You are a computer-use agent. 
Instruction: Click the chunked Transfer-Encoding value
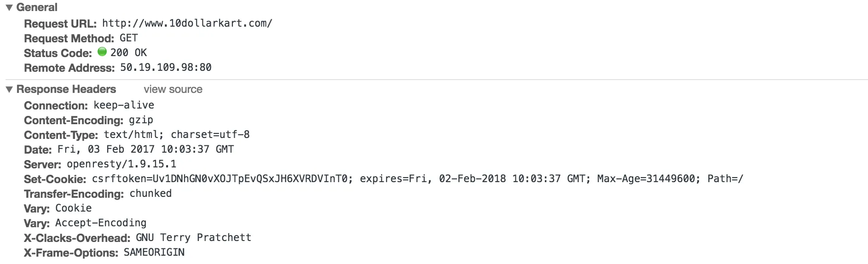tap(150, 194)
